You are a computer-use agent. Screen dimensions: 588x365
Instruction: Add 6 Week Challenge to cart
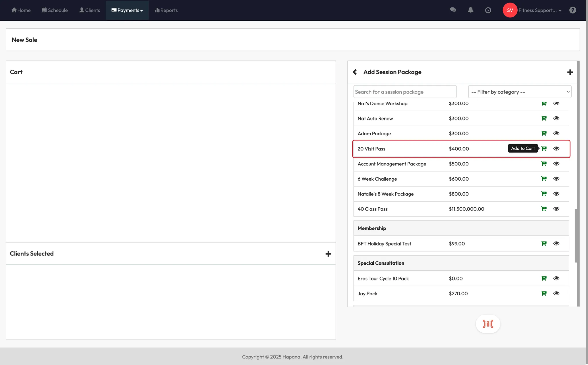pos(544,179)
